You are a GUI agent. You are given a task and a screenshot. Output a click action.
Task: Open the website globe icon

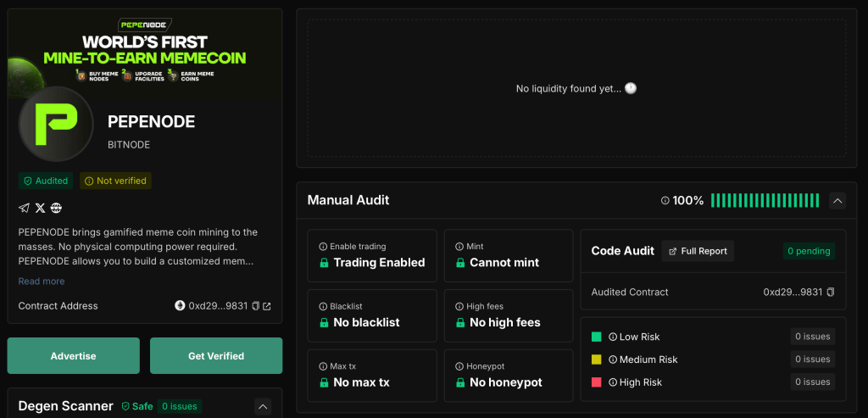pyautogui.click(x=56, y=208)
